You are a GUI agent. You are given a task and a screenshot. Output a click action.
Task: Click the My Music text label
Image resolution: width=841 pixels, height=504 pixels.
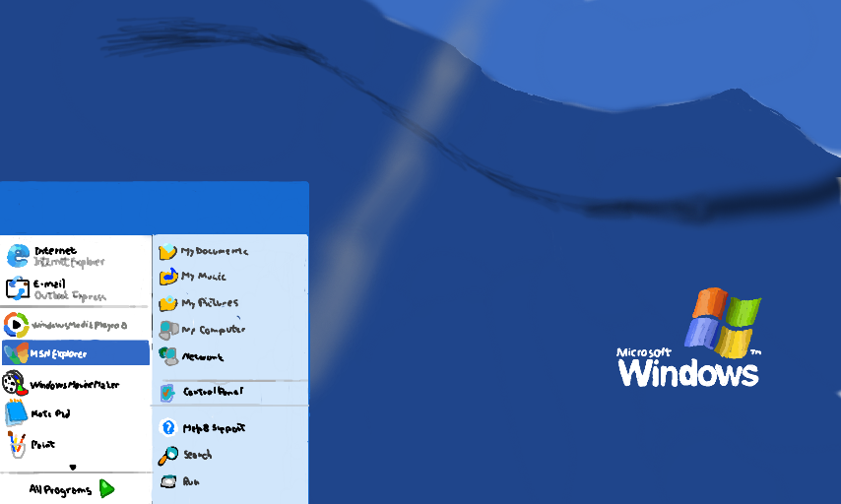[x=203, y=277]
